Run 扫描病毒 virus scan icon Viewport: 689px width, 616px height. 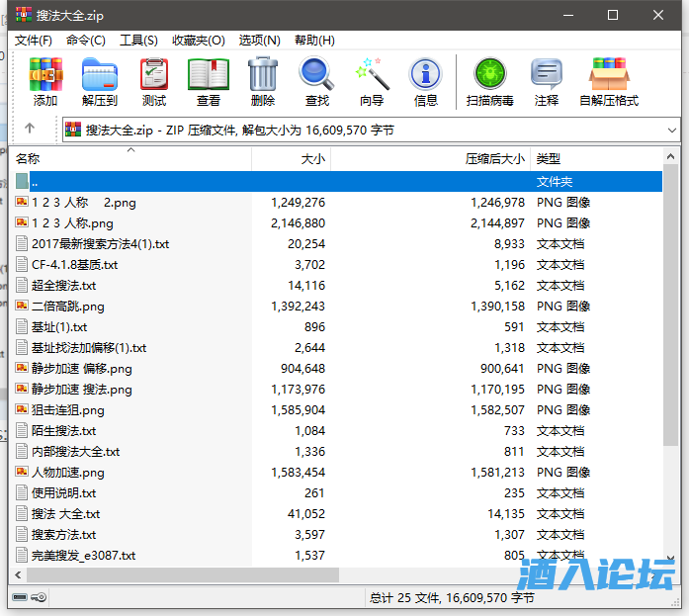coord(489,81)
